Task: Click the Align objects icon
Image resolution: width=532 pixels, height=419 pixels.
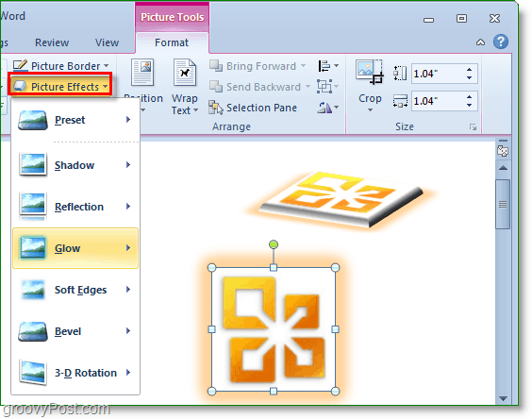Action: click(x=327, y=66)
